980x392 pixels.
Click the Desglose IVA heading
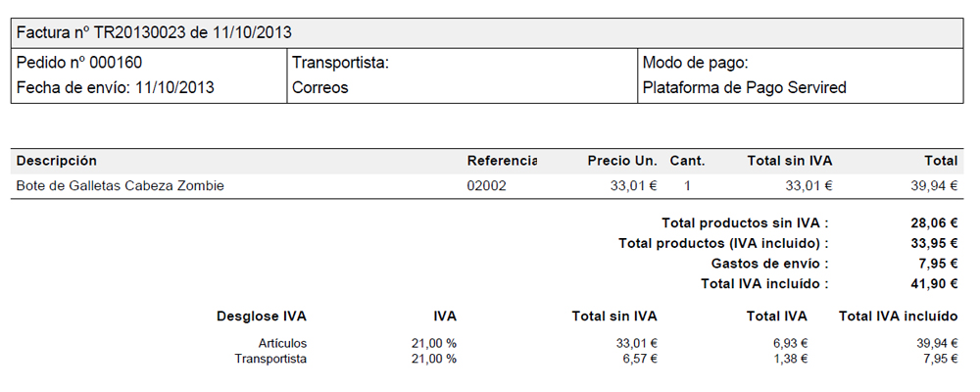point(262,317)
